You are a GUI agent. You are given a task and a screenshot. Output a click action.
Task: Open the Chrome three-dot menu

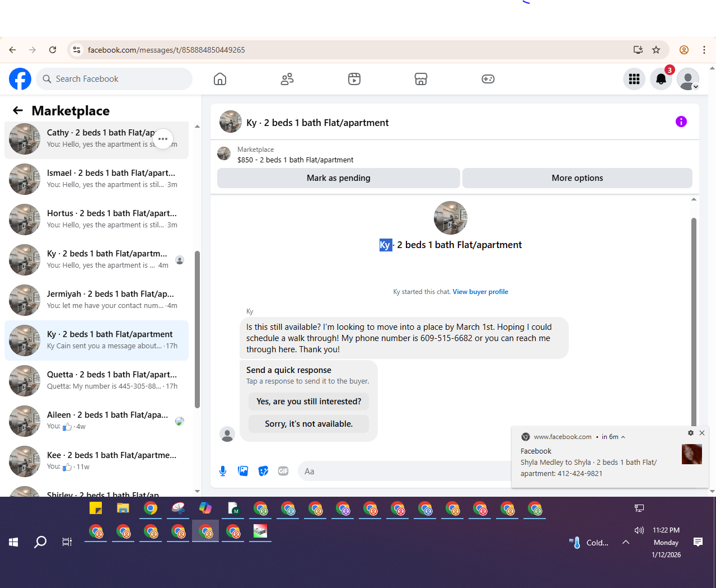coord(704,50)
